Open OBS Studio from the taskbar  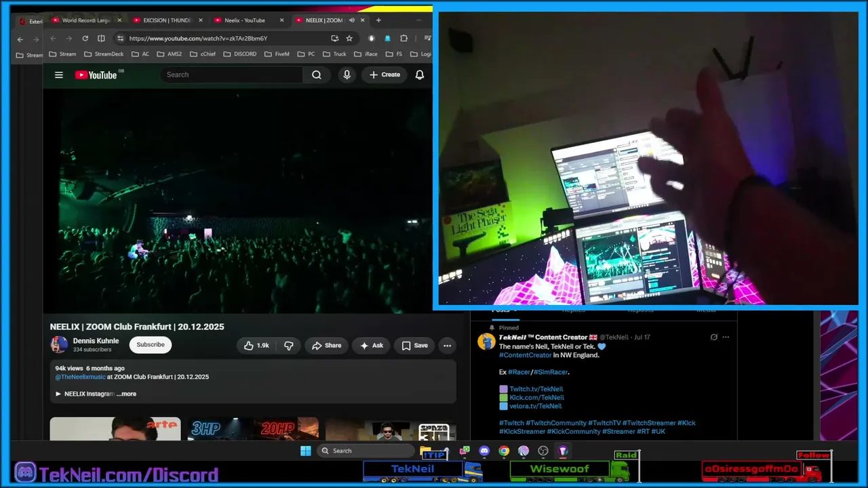543,451
